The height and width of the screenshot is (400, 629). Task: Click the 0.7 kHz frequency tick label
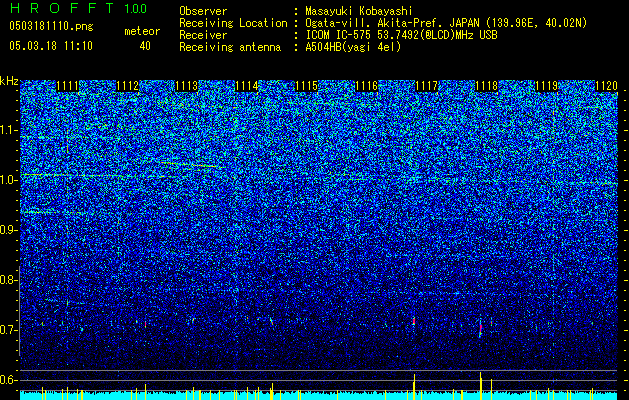(x=7, y=330)
